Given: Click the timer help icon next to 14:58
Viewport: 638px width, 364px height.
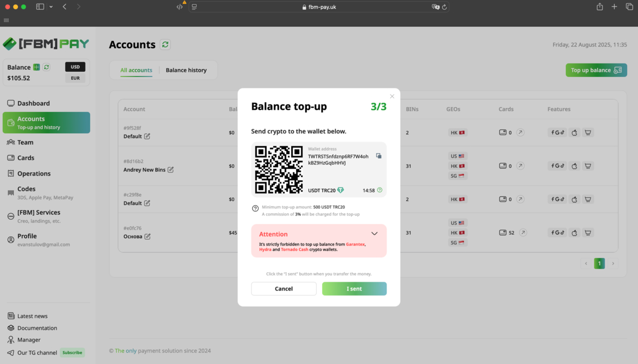Looking at the screenshot, I should point(380,190).
